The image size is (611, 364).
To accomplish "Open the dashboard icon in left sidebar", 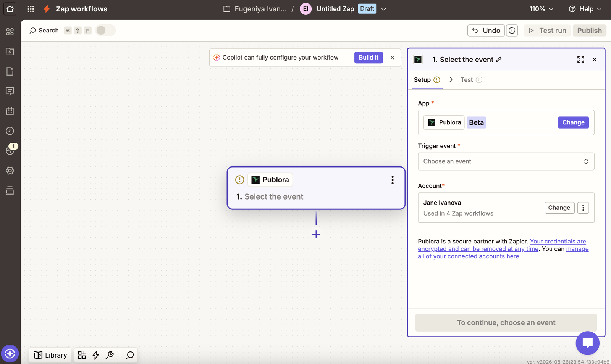I will coord(10,32).
